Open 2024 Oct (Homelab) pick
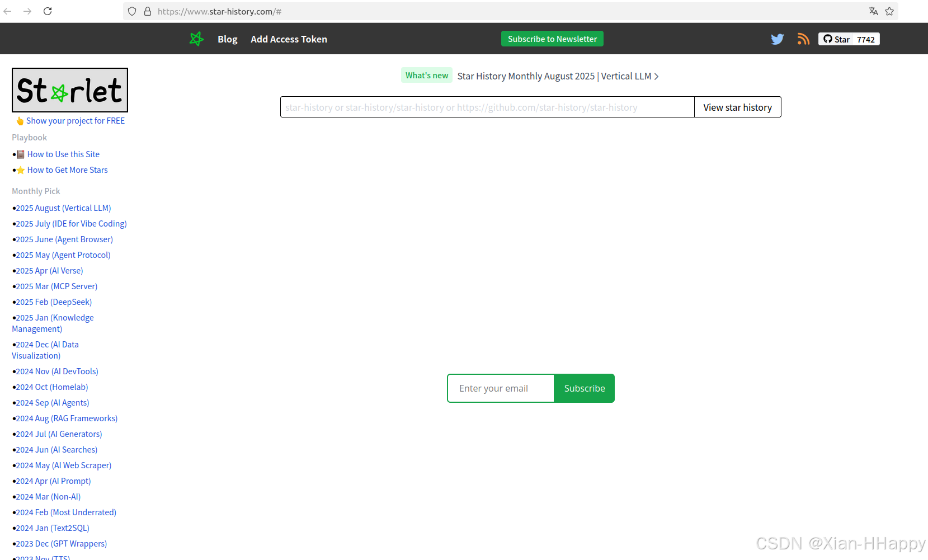This screenshot has height=560, width=928. (x=52, y=387)
